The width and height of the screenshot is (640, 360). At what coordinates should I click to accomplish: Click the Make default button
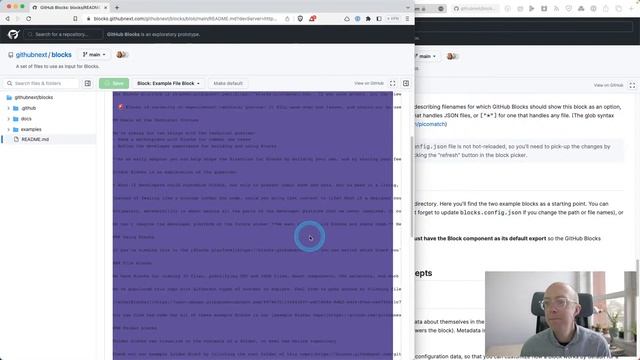(x=228, y=83)
